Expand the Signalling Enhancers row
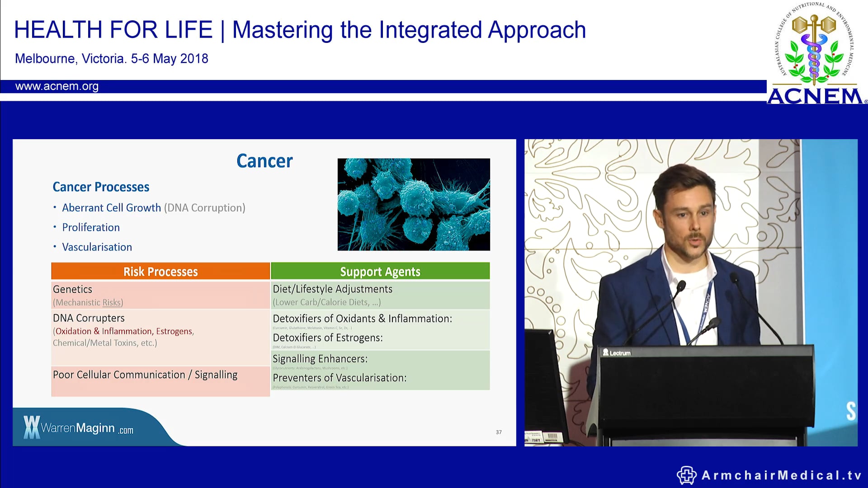Screen dimensions: 868x488 tap(320, 358)
